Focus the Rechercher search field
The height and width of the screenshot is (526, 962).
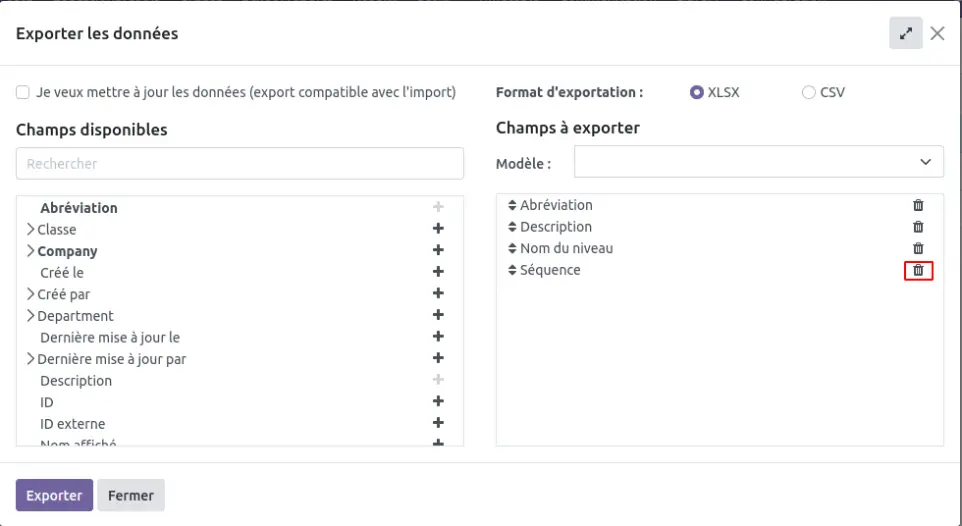tap(239, 163)
